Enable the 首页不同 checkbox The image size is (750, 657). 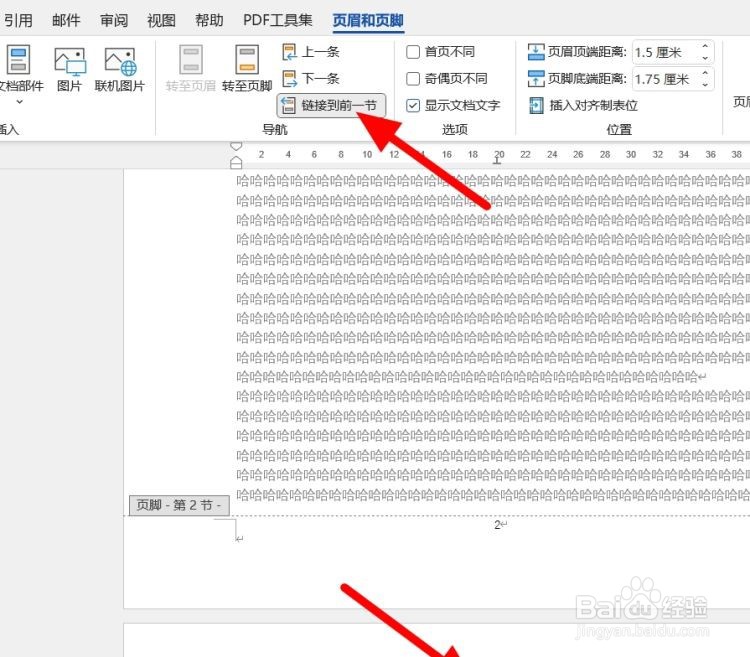click(413, 52)
